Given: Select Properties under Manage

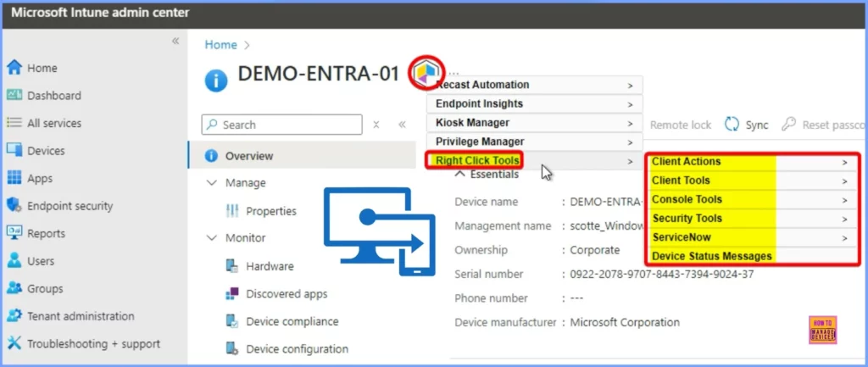Looking at the screenshot, I should (271, 211).
